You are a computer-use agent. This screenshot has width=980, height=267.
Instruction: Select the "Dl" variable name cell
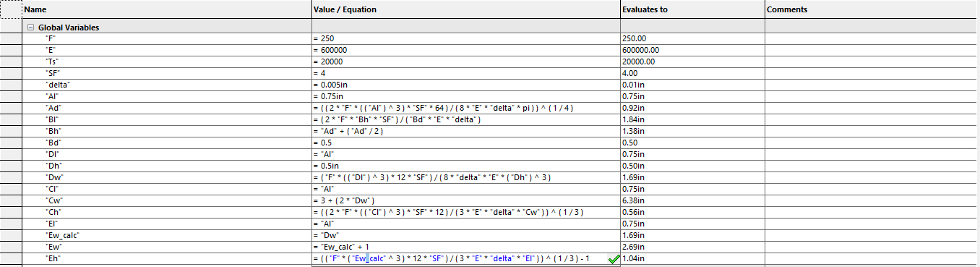166,154
